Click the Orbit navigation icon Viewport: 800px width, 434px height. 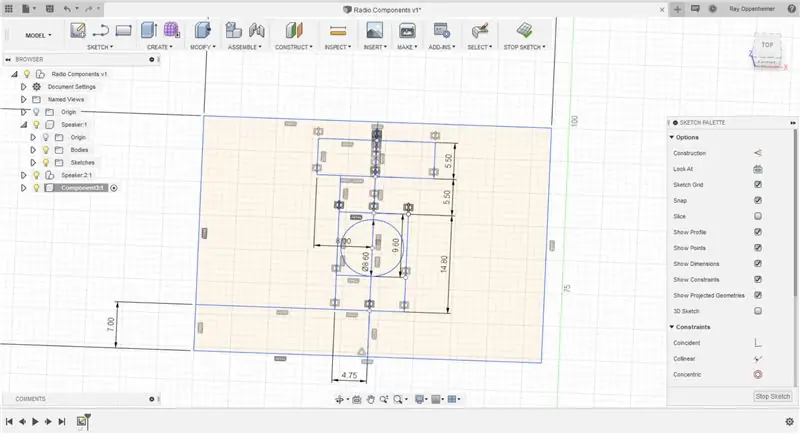[339, 399]
